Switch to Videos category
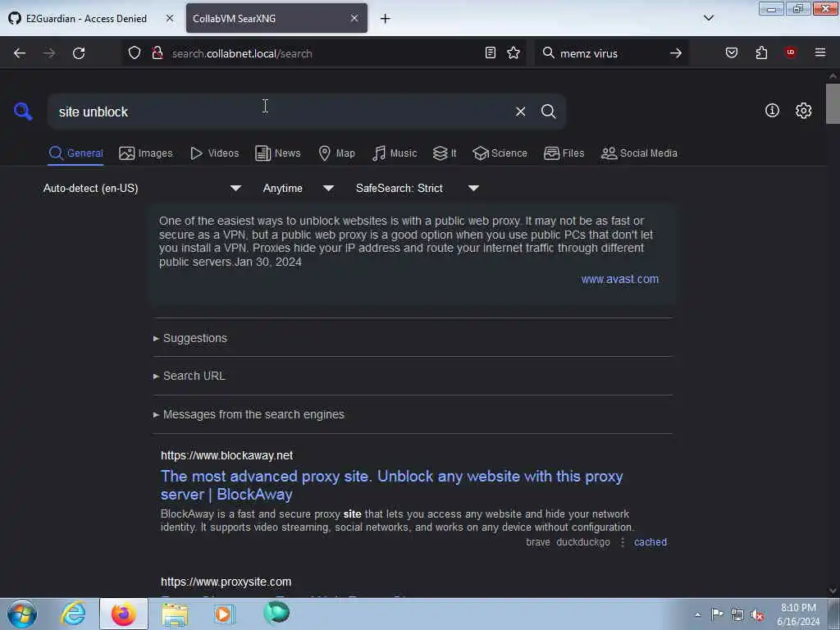Image resolution: width=840 pixels, height=630 pixels. pyautogui.click(x=214, y=153)
